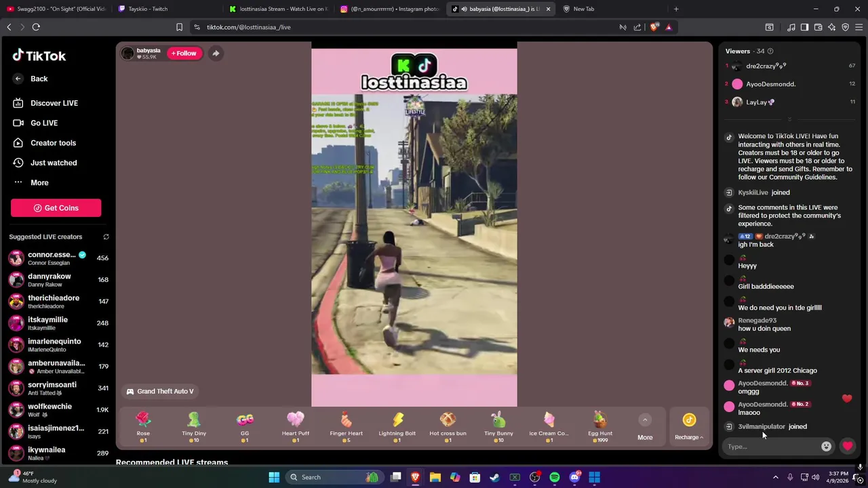This screenshot has height=488, width=868.
Task: Open wolfkewchie live stream
Action: click(58, 409)
